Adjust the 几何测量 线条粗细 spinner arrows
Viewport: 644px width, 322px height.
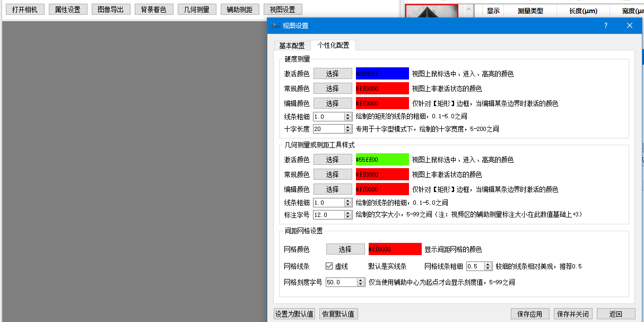[349, 203]
